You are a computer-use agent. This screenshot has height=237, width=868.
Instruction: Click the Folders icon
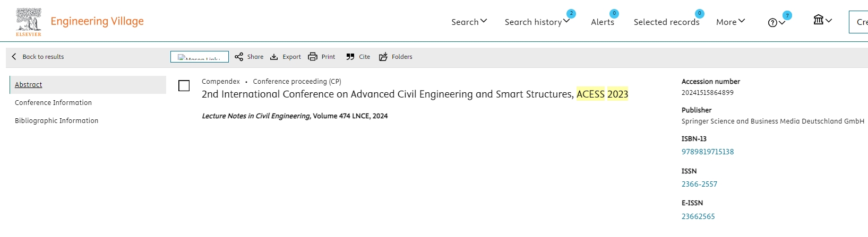pos(383,57)
